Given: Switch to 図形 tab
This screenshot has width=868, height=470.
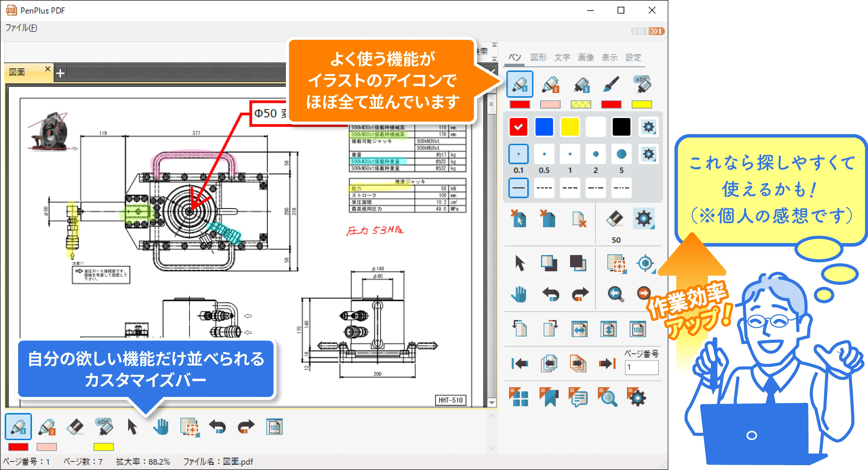Looking at the screenshot, I should coord(538,57).
